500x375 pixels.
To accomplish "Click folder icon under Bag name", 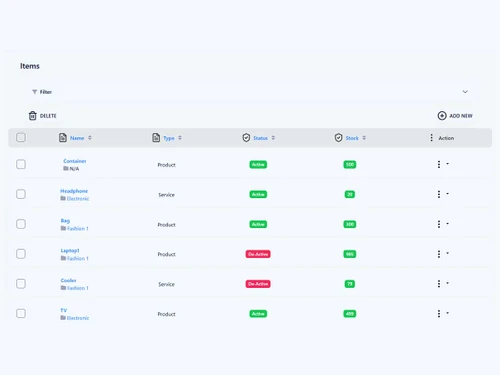I will pyautogui.click(x=63, y=228).
